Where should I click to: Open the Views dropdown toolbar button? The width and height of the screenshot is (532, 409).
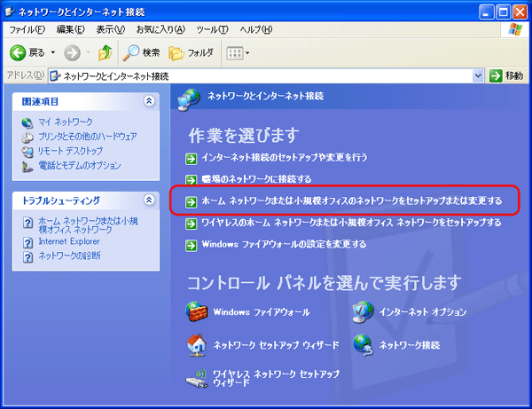[238, 53]
